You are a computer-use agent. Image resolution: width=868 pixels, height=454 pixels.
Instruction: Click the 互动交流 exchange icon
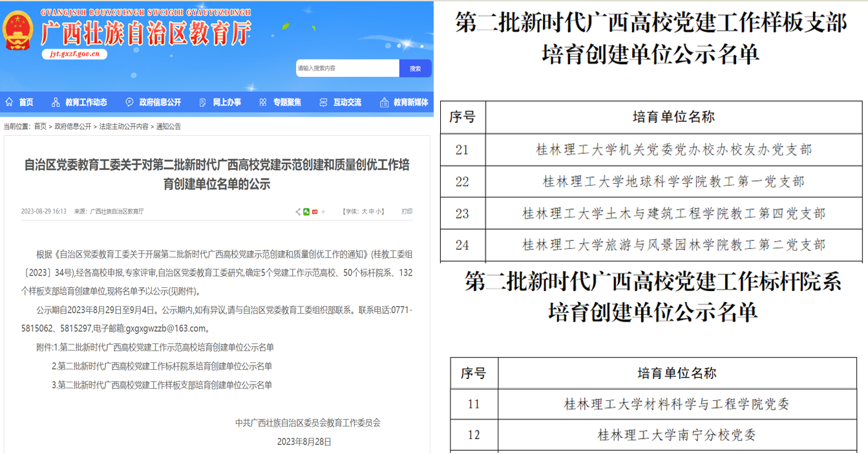(x=323, y=102)
